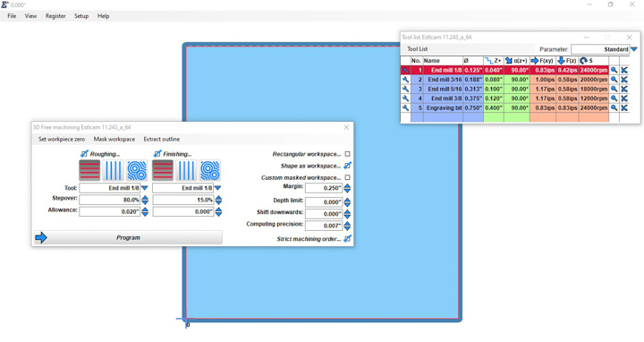Delete End mill 1/8 with X icon
The image size is (644, 342).
(x=624, y=70)
